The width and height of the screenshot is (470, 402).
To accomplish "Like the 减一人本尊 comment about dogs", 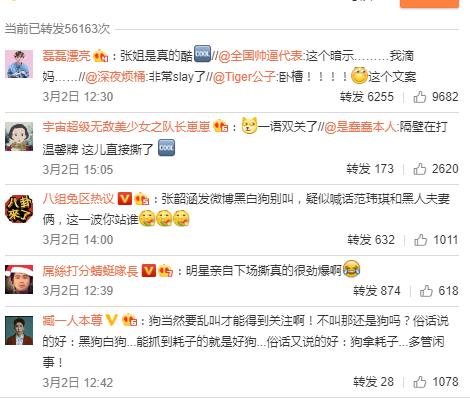I will [x=436, y=382].
